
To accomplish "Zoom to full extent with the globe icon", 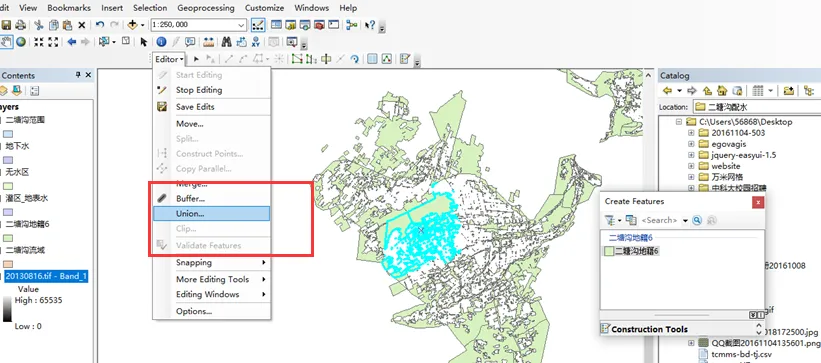I will coord(21,42).
